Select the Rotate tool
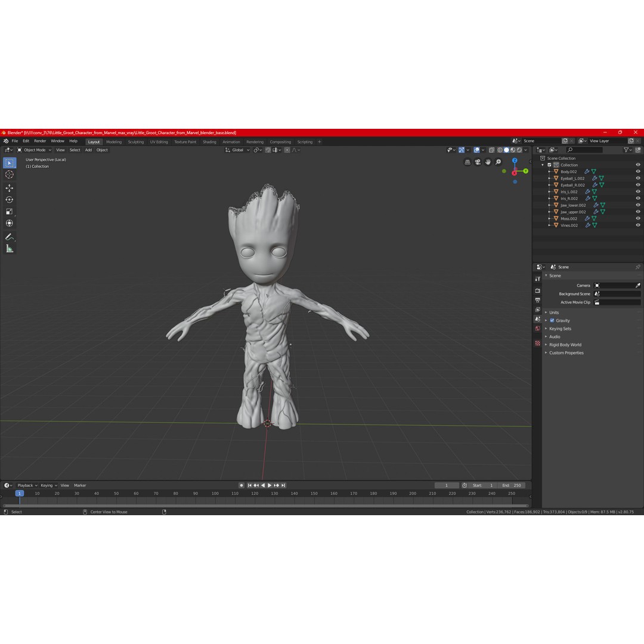This screenshot has height=644, width=644. tap(10, 200)
